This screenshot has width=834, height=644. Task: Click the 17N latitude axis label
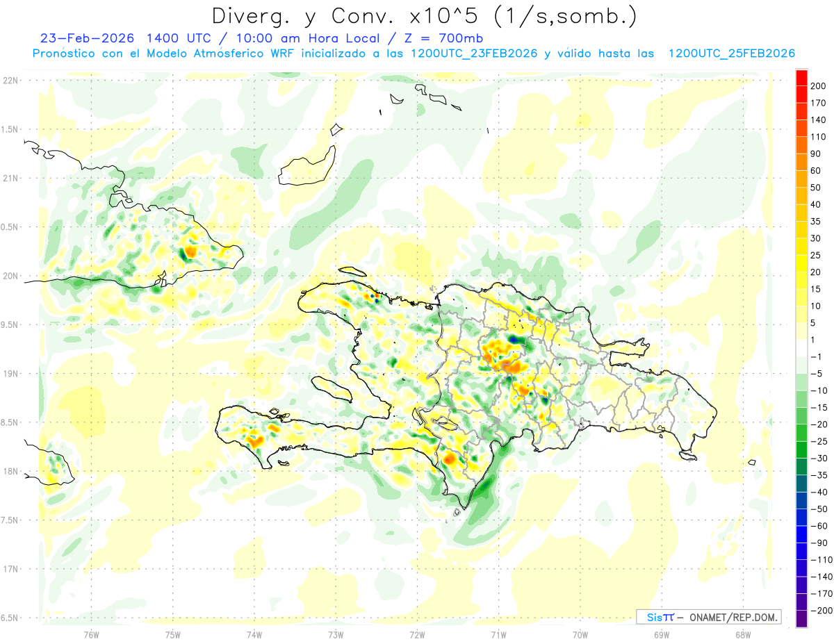coord(10,569)
